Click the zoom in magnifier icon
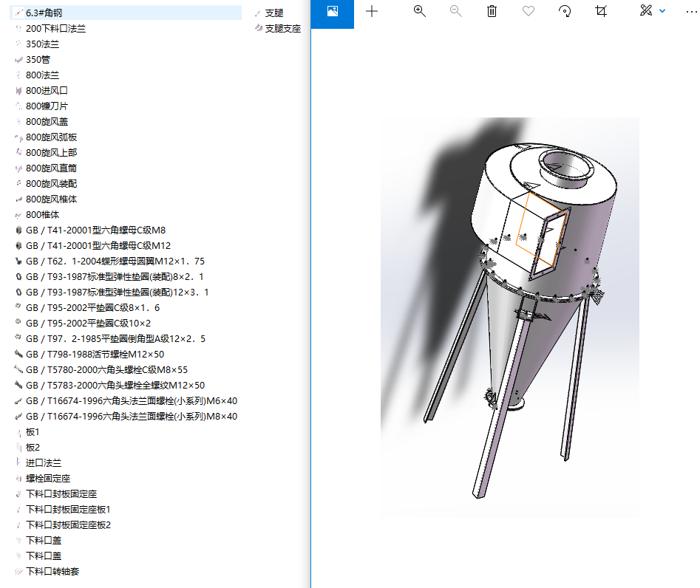The width and height of the screenshot is (700, 588). point(419,11)
